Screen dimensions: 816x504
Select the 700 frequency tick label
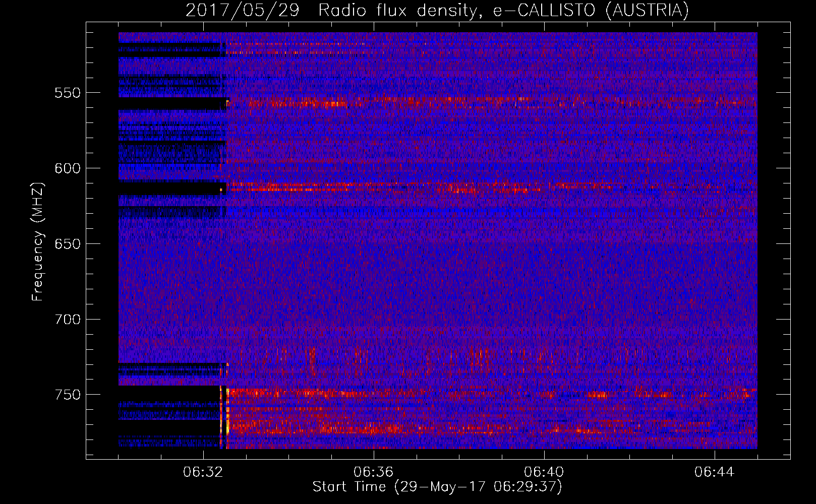click(68, 320)
